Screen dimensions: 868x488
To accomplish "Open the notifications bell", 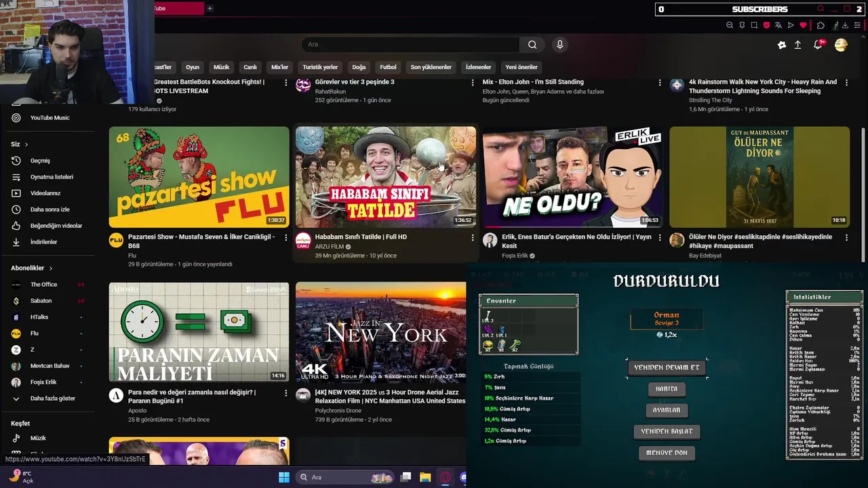I will tap(818, 45).
